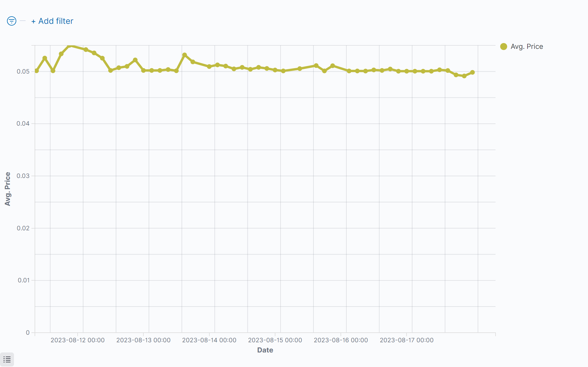Click the Date x-axis title
Viewport: 588px width, 367px height.
click(265, 350)
